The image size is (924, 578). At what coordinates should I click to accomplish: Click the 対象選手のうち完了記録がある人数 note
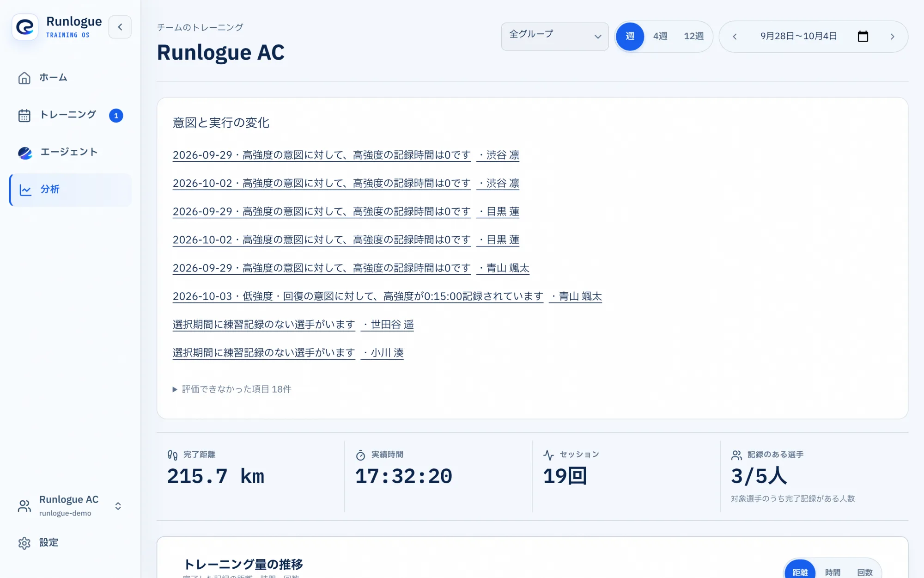coord(793,498)
